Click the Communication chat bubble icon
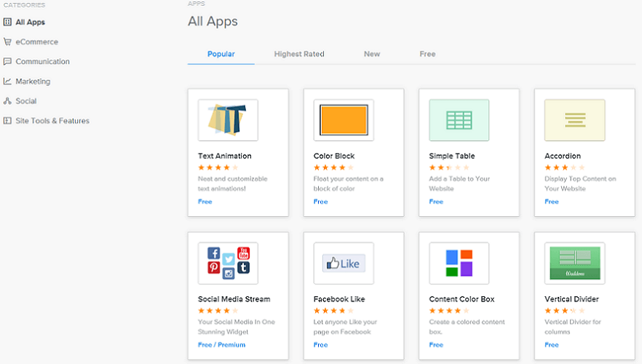 coord(7,61)
